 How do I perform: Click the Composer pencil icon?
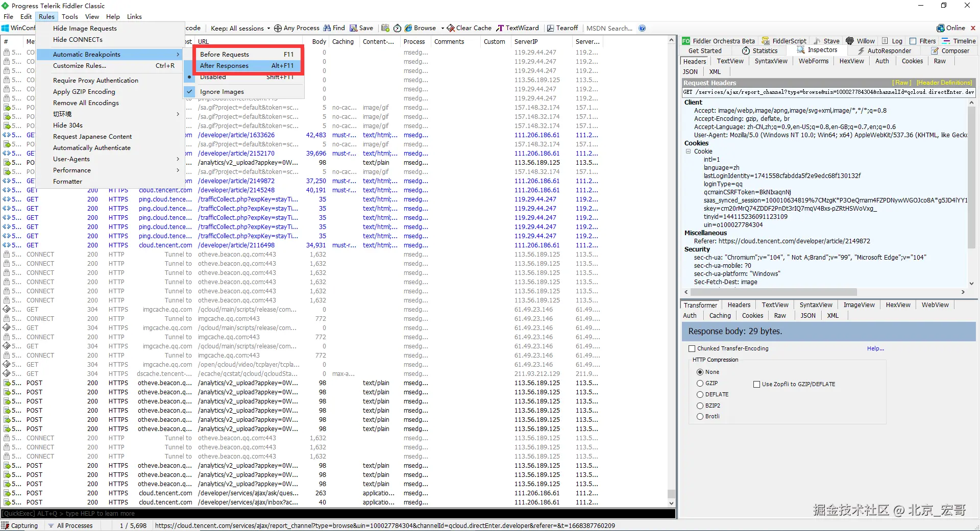(935, 50)
